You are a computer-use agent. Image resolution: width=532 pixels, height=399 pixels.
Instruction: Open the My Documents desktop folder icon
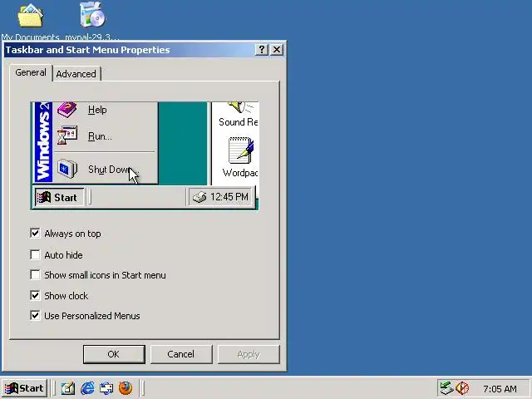click(x=30, y=15)
